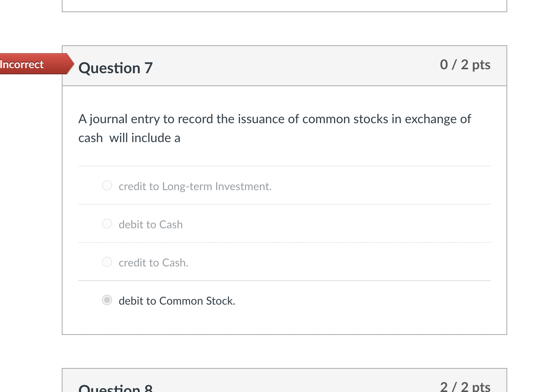The height and width of the screenshot is (392, 558).
Task: Click the Question 8 heading
Action: 114,387
